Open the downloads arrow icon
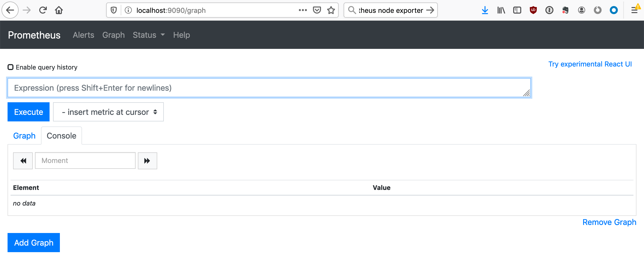The width and height of the screenshot is (644, 266). [485, 10]
